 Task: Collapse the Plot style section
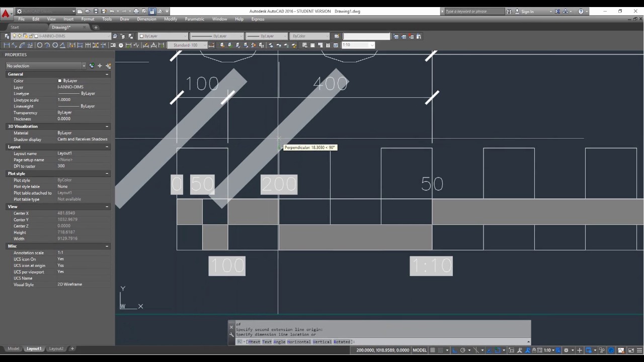click(x=107, y=173)
